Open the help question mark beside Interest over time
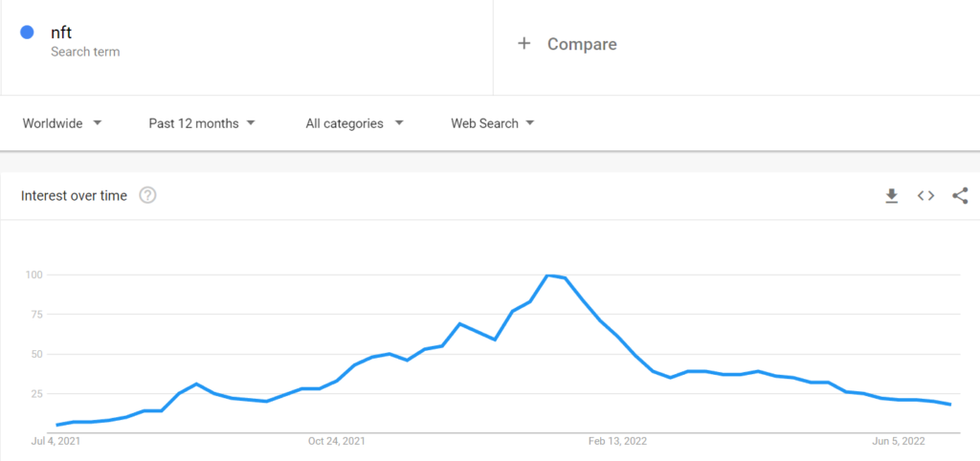The image size is (980, 461). coord(147,195)
